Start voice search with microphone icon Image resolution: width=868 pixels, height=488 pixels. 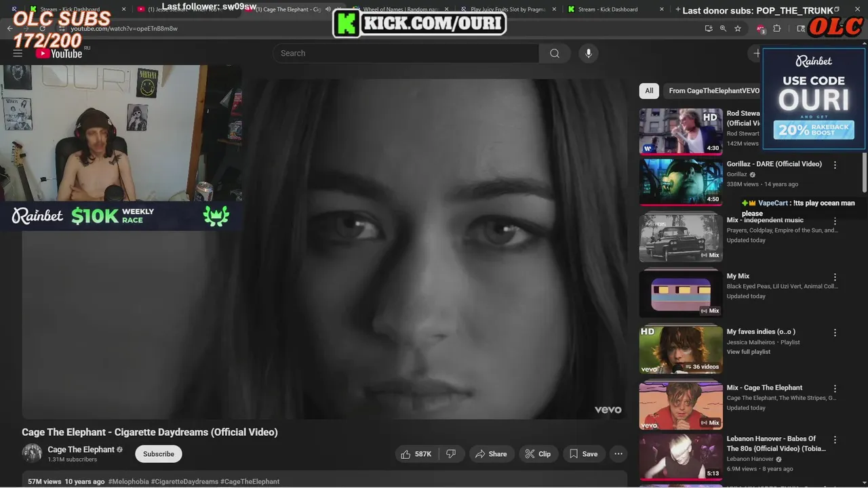tap(589, 54)
